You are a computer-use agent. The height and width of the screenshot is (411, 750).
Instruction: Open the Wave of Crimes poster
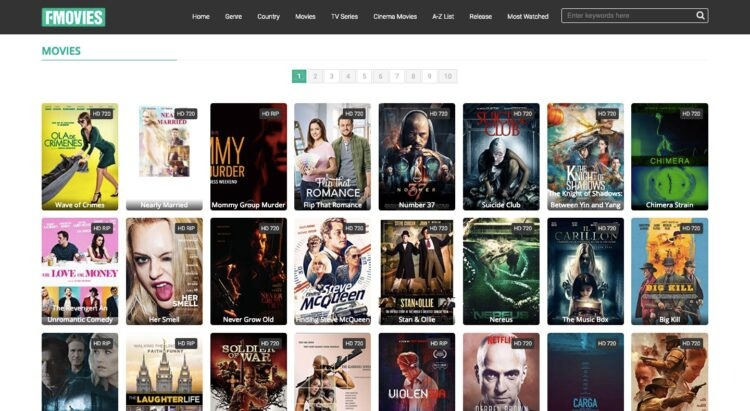click(x=80, y=156)
